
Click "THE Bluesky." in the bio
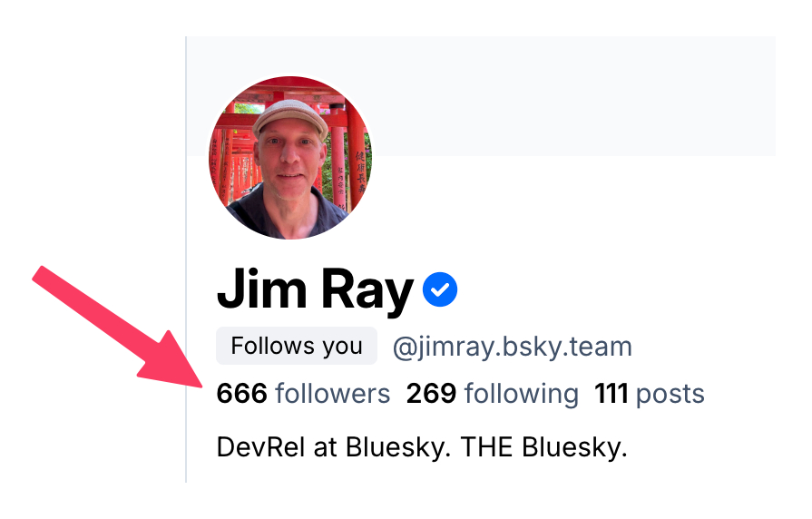[543, 447]
